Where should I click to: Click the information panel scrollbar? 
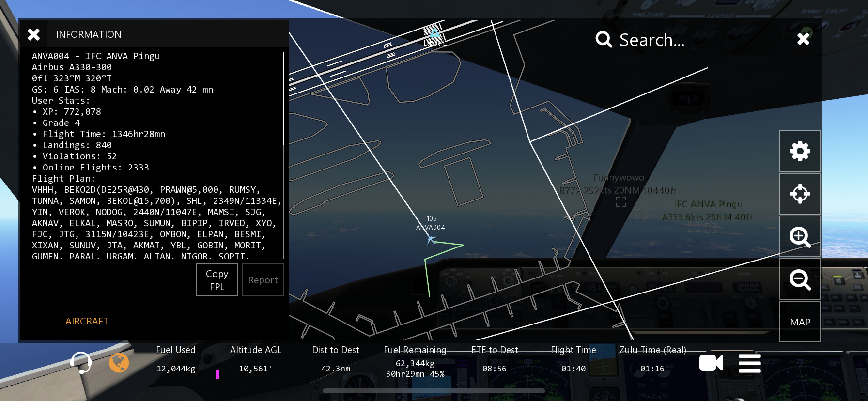click(283, 99)
